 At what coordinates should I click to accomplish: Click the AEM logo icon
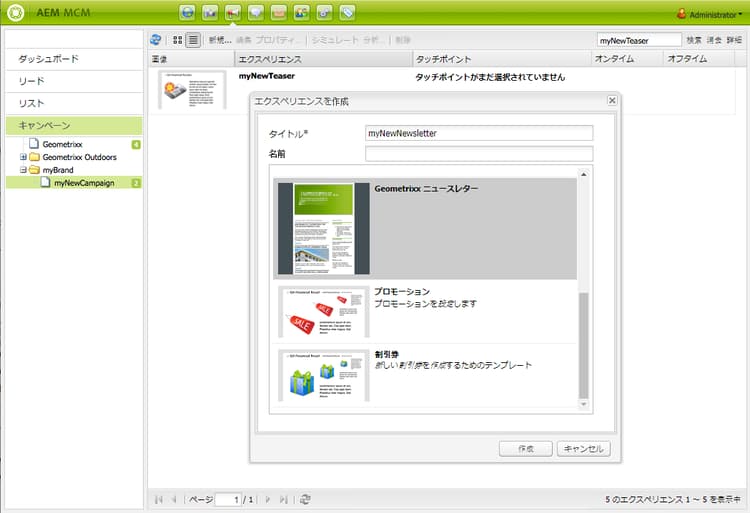pos(15,12)
